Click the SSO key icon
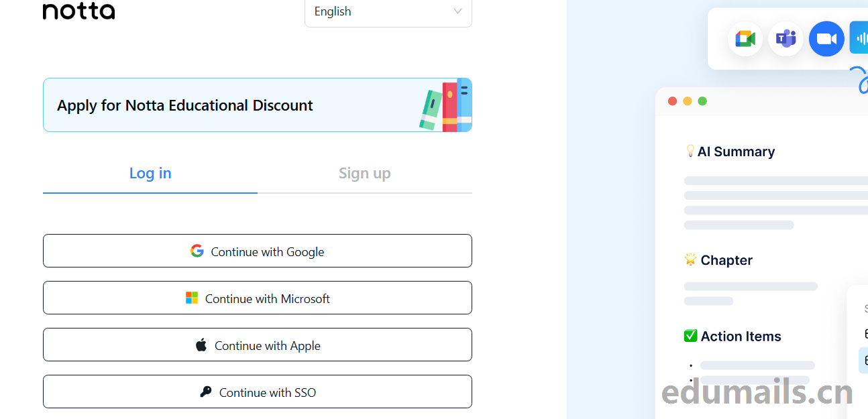The width and height of the screenshot is (868, 419). pos(206,392)
